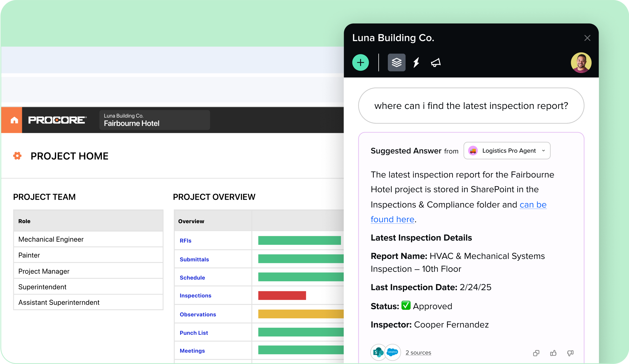Click the orange gear beside Project Home
The height and width of the screenshot is (364, 629).
(17, 156)
